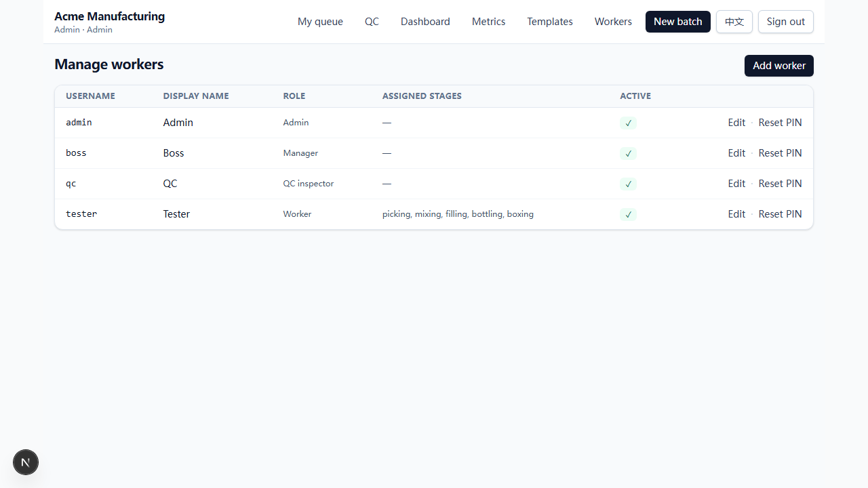The width and height of the screenshot is (868, 488).
Task: Open the Next.js dev tools badge
Action: (26, 462)
